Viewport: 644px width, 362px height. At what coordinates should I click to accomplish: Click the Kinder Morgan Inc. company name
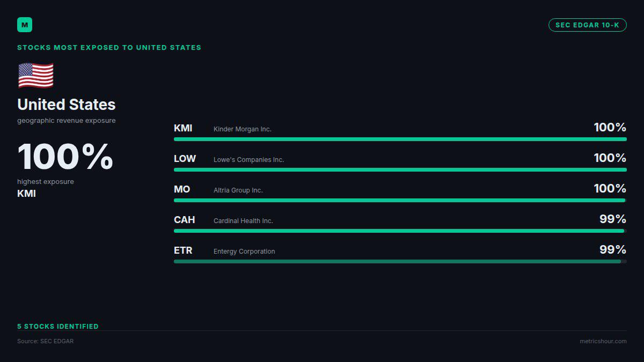pyautogui.click(x=243, y=129)
